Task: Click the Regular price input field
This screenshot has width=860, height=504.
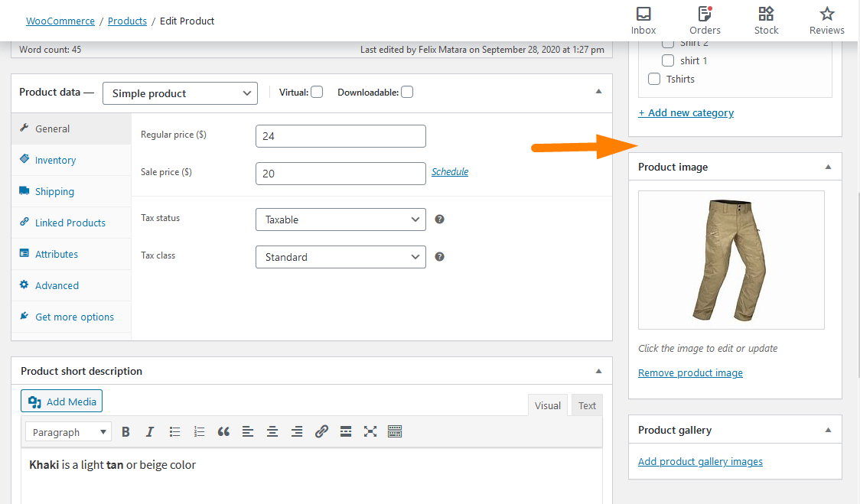Action: (x=340, y=136)
